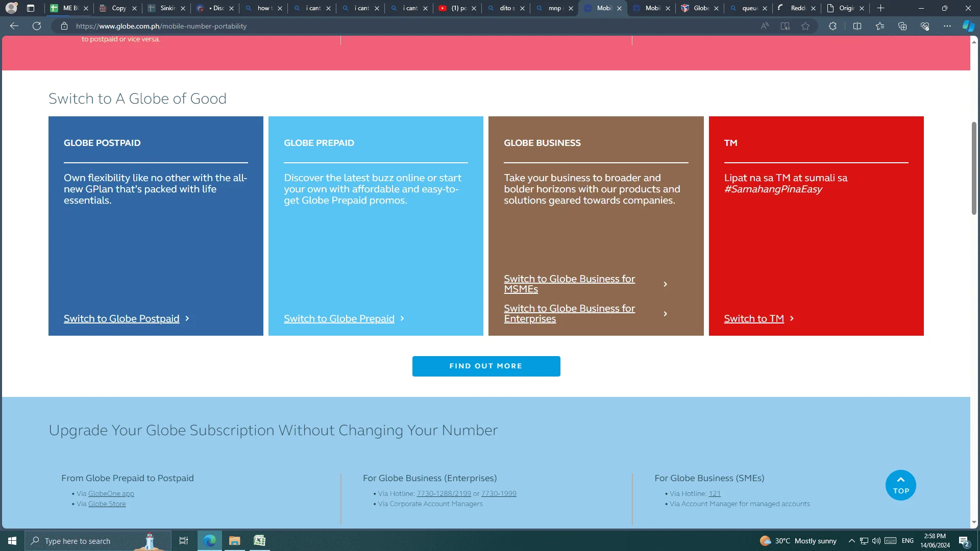Click the Globe Business card heading
The width and height of the screenshot is (980, 551).
pos(542,143)
